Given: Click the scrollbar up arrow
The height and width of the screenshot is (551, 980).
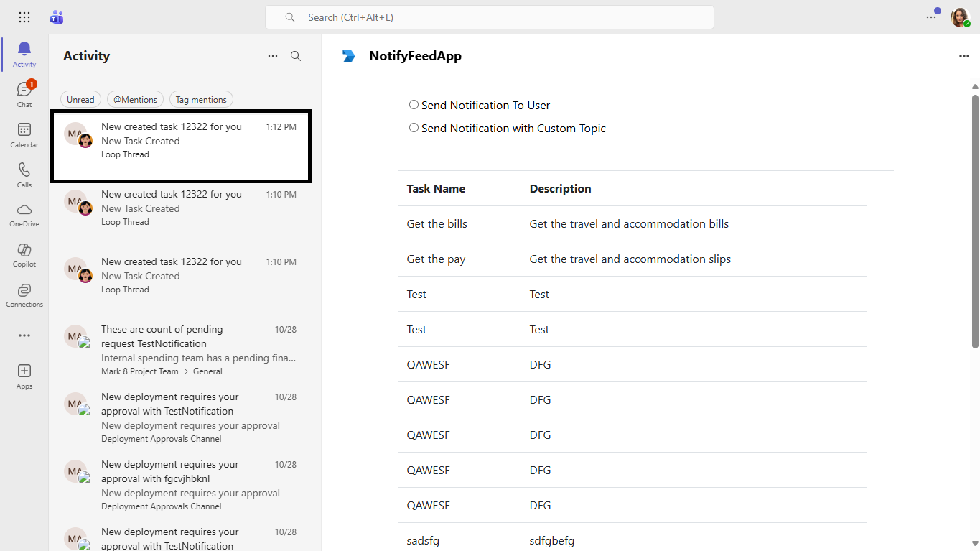Looking at the screenshot, I should (x=975, y=86).
